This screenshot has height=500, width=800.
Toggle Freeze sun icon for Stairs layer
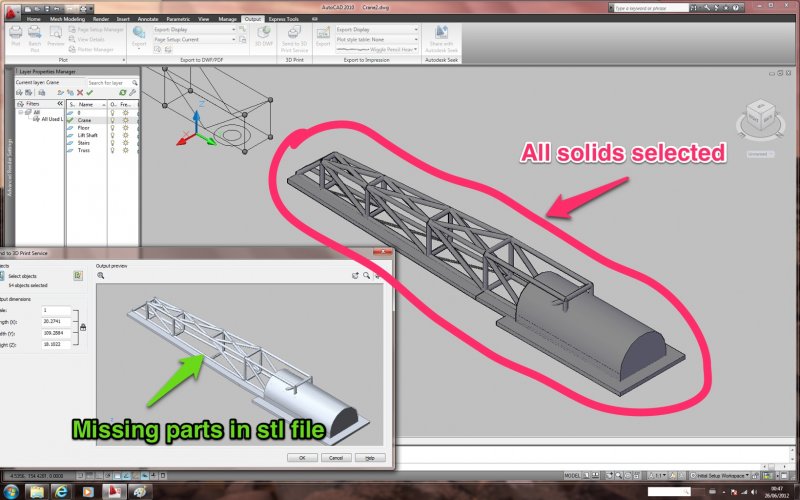pos(126,143)
